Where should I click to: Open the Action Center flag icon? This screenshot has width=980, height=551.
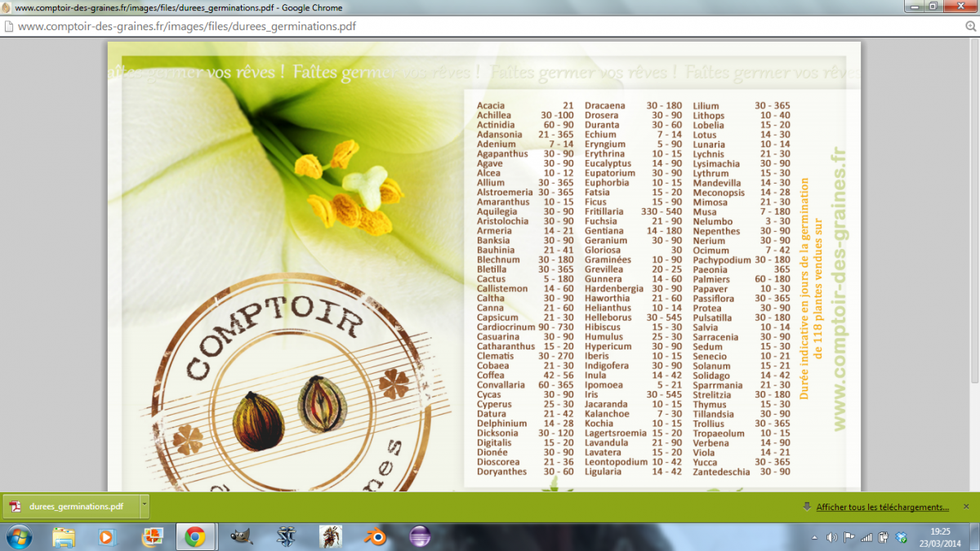tap(849, 537)
